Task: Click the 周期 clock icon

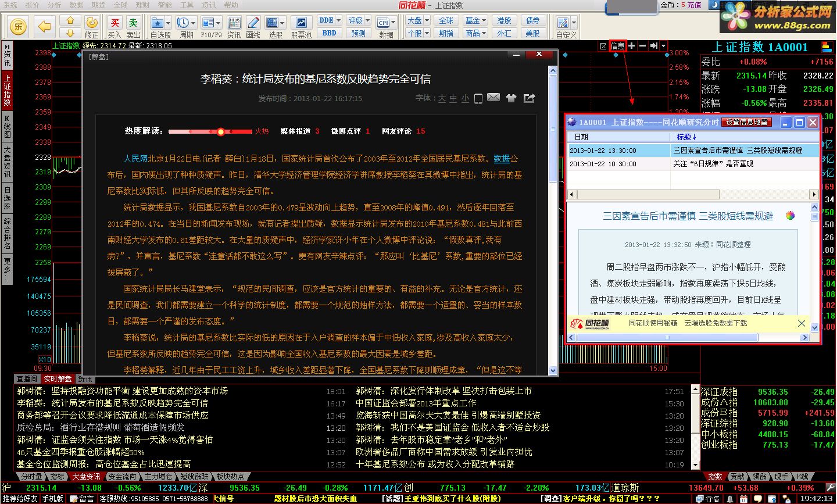Action: [x=183, y=23]
